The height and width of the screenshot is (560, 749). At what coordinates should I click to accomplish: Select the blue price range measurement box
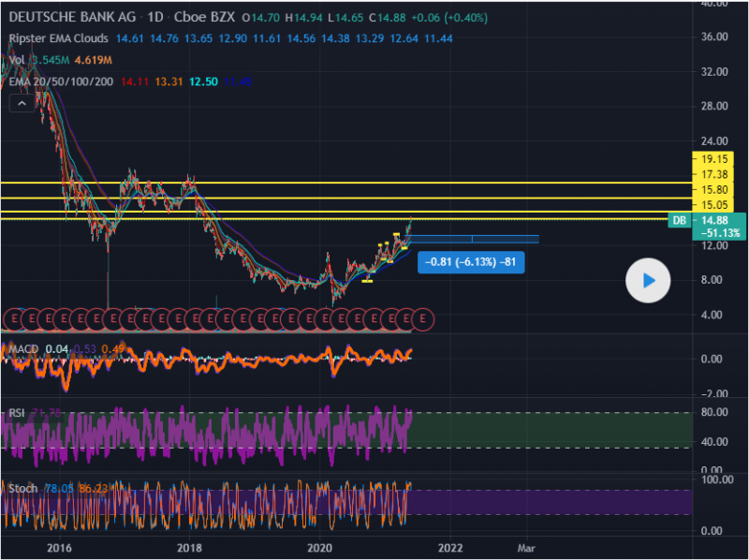click(474, 240)
